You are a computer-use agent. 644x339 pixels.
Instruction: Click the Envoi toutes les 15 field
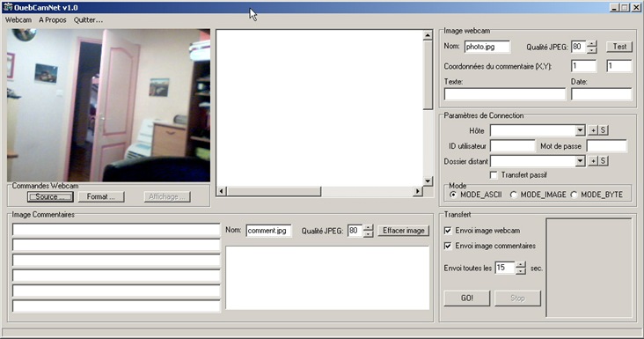pyautogui.click(x=505, y=268)
